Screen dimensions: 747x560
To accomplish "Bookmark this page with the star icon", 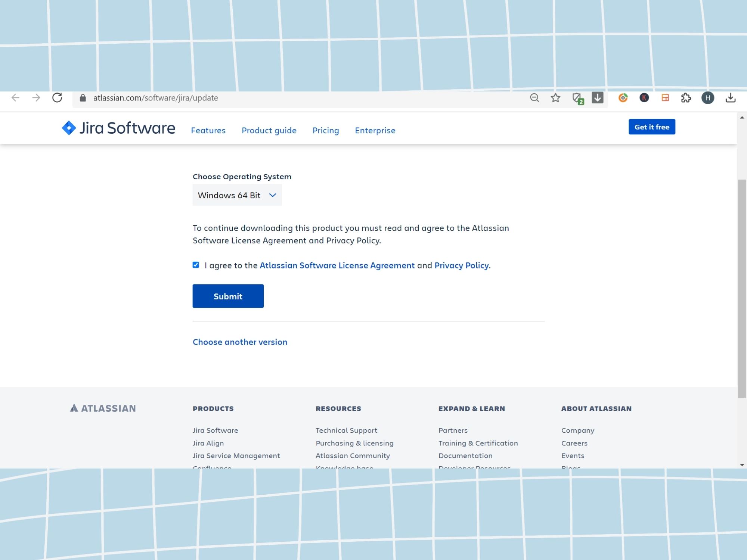I will 555,98.
